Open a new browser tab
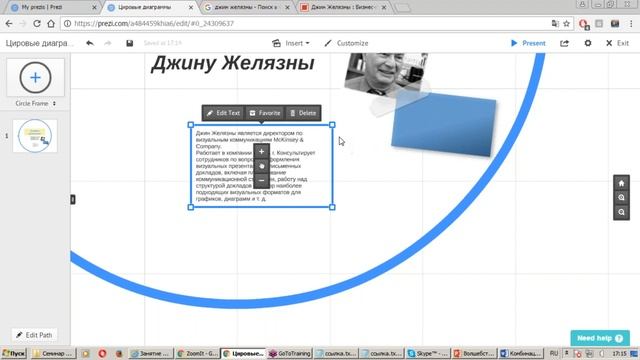 (x=402, y=7)
